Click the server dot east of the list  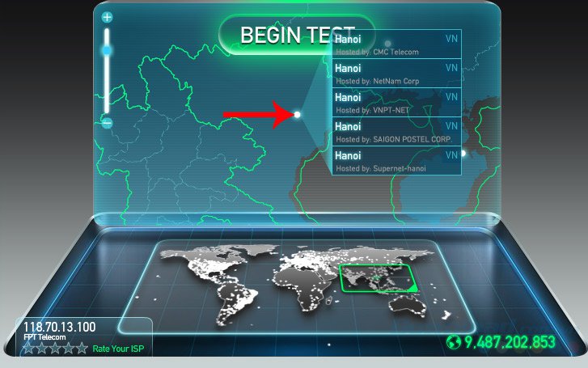coord(463,153)
